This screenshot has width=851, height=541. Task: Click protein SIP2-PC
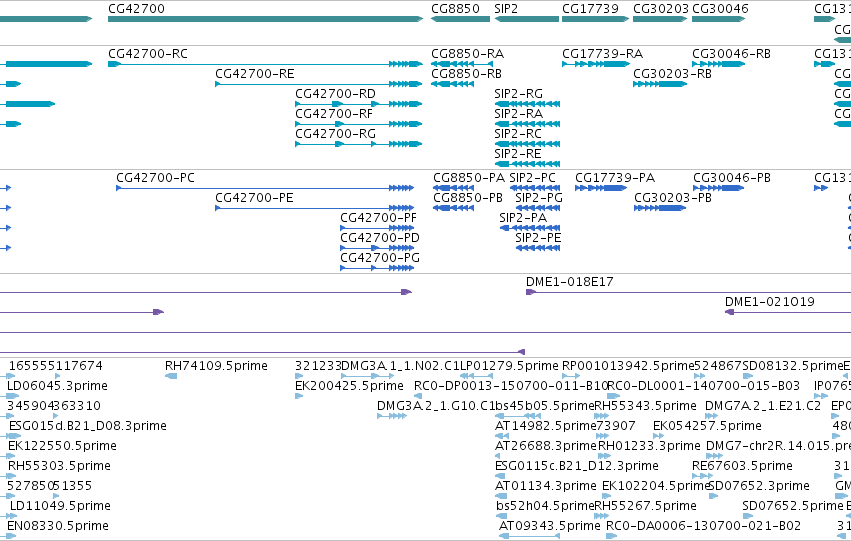(535, 188)
